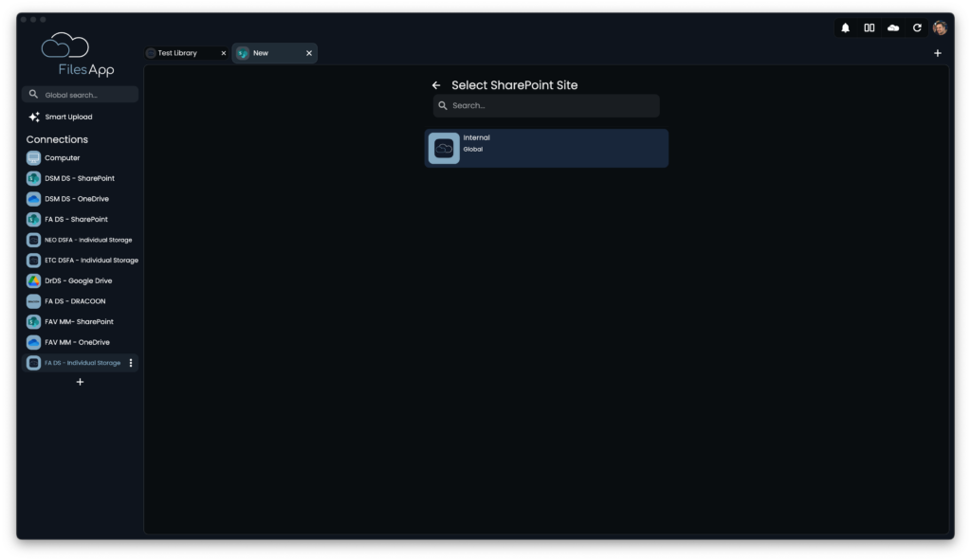Viewport: 971px width, 560px height.
Task: Click the Connections heading
Action: point(57,140)
